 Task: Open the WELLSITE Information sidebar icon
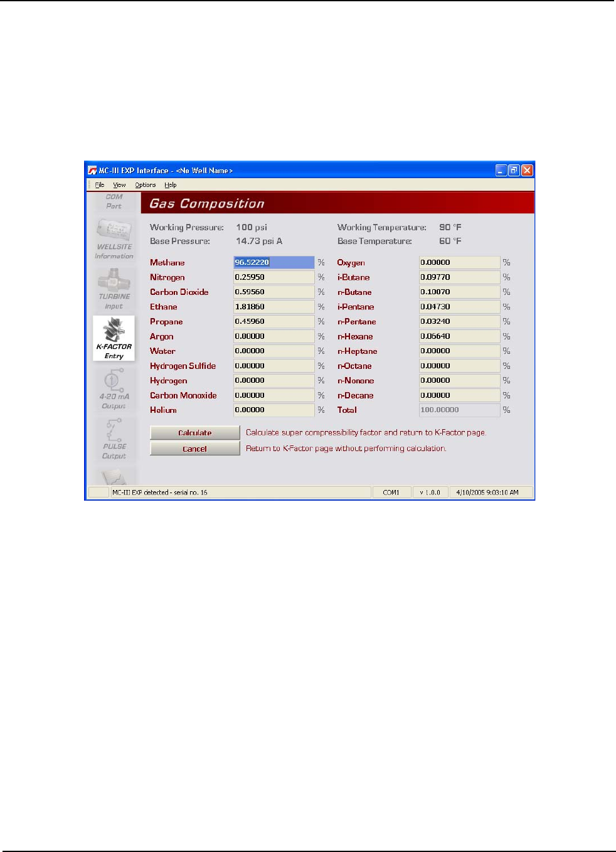[114, 239]
